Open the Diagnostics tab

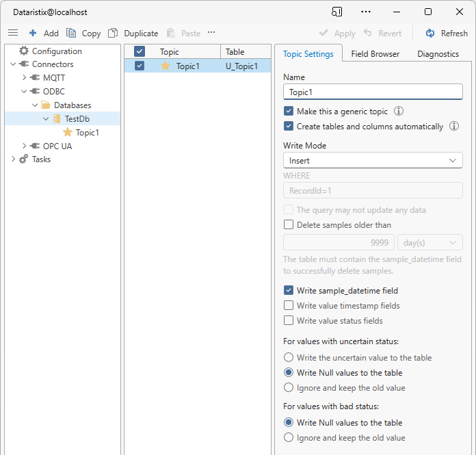click(x=438, y=54)
